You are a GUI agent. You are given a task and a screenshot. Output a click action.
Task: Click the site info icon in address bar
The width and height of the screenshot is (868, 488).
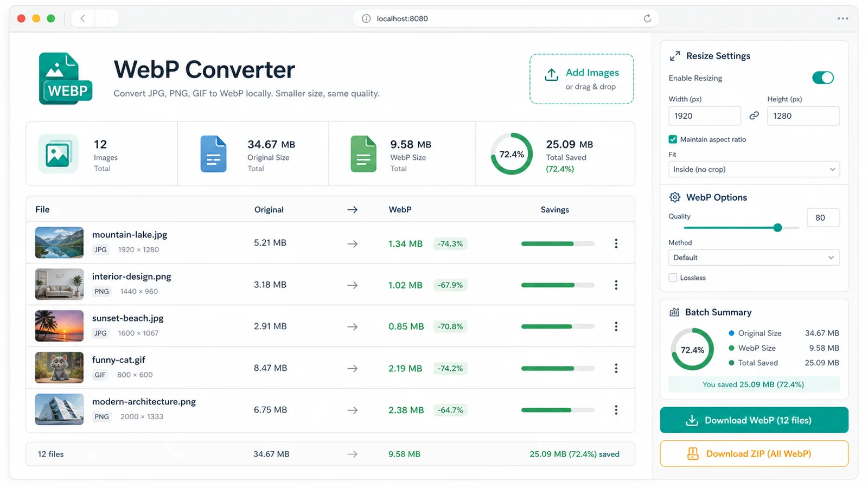366,18
